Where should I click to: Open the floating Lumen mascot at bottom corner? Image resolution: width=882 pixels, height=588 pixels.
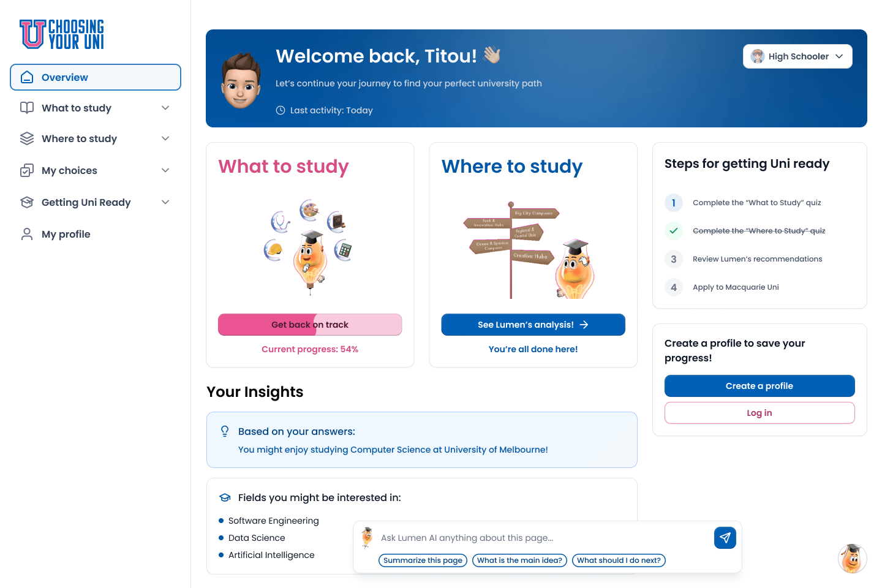(x=852, y=558)
